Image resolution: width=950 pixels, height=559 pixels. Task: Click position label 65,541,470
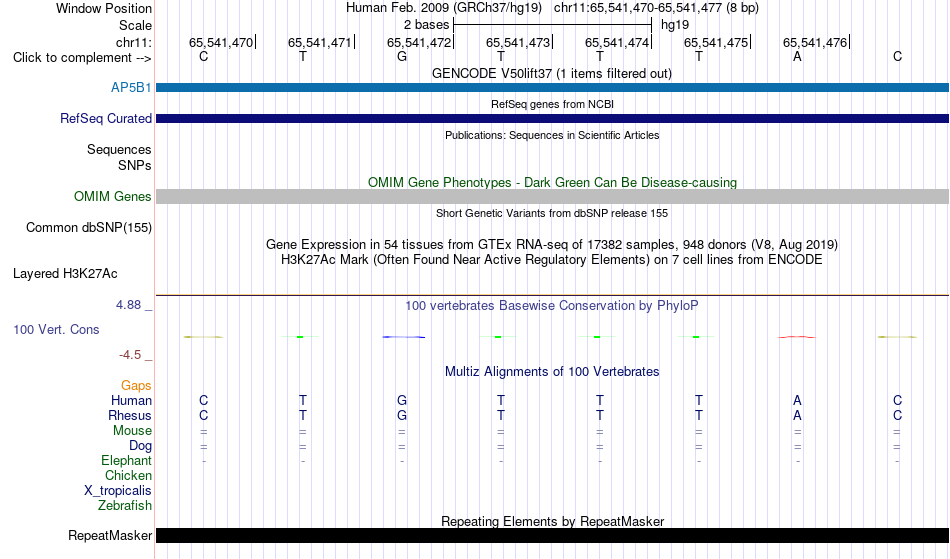pos(221,42)
